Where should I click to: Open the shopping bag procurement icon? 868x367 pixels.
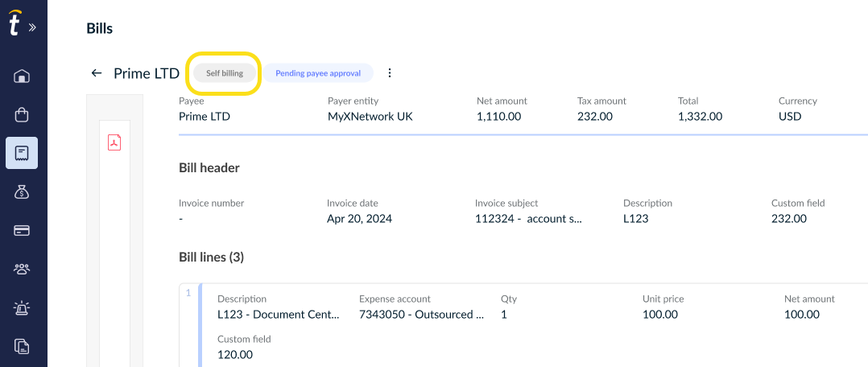pos(22,114)
